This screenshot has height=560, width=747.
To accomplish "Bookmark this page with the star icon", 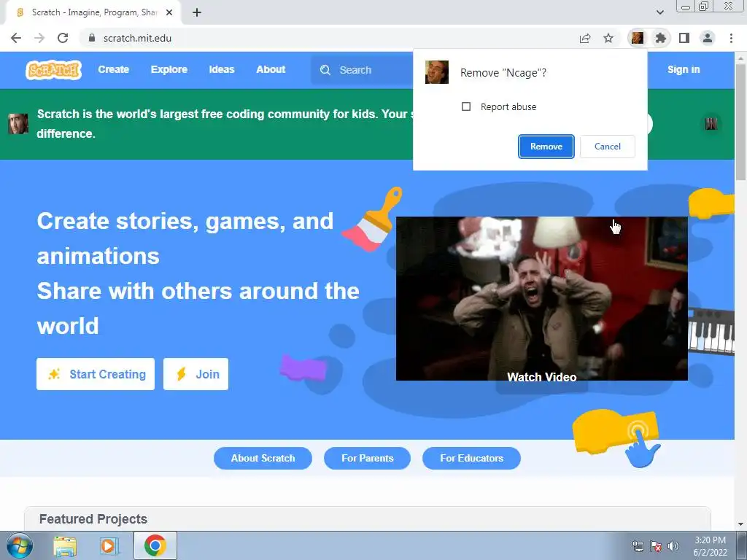I will tap(608, 38).
